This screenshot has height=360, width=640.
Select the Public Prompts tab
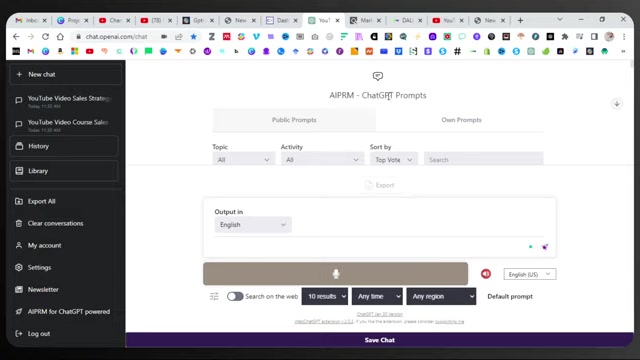coord(294,120)
